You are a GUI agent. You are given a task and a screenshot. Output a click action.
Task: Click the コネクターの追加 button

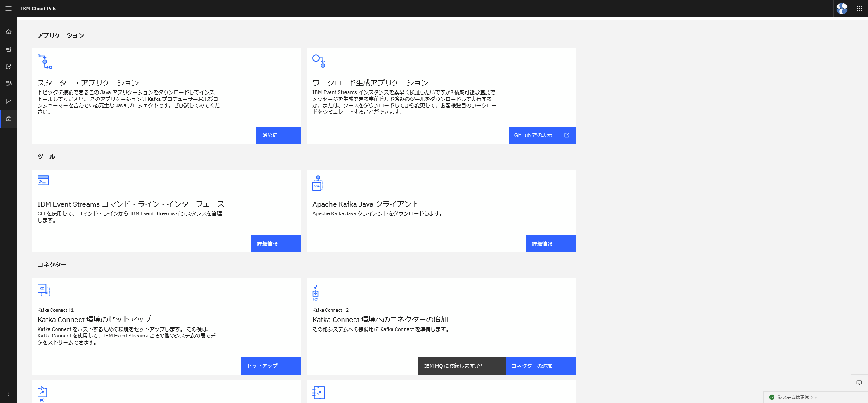tap(541, 365)
